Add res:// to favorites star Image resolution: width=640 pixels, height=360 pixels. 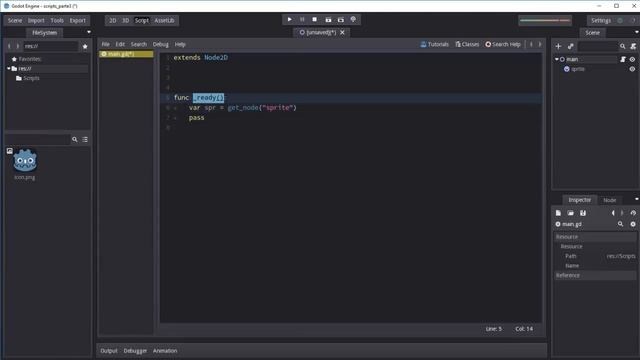(x=85, y=47)
